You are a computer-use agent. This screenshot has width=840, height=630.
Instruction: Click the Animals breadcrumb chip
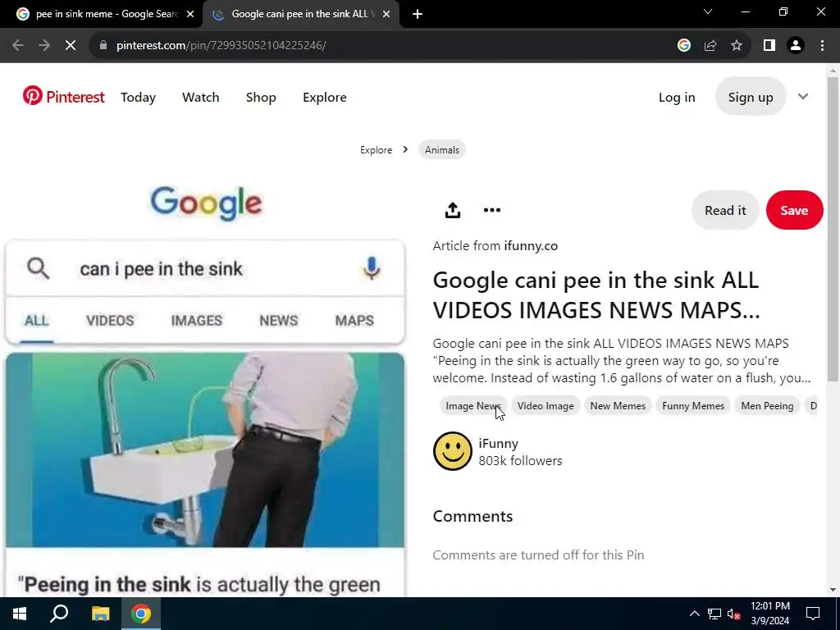point(442,150)
